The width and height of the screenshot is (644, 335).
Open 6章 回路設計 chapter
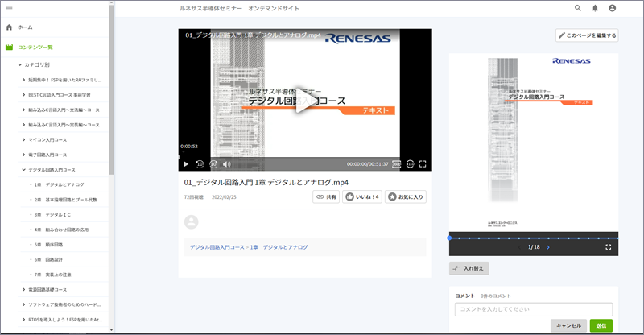click(x=47, y=259)
